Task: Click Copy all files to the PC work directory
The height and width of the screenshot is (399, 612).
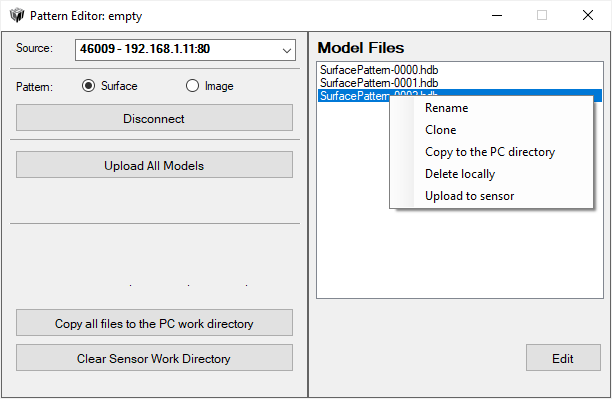Action: [x=154, y=323]
